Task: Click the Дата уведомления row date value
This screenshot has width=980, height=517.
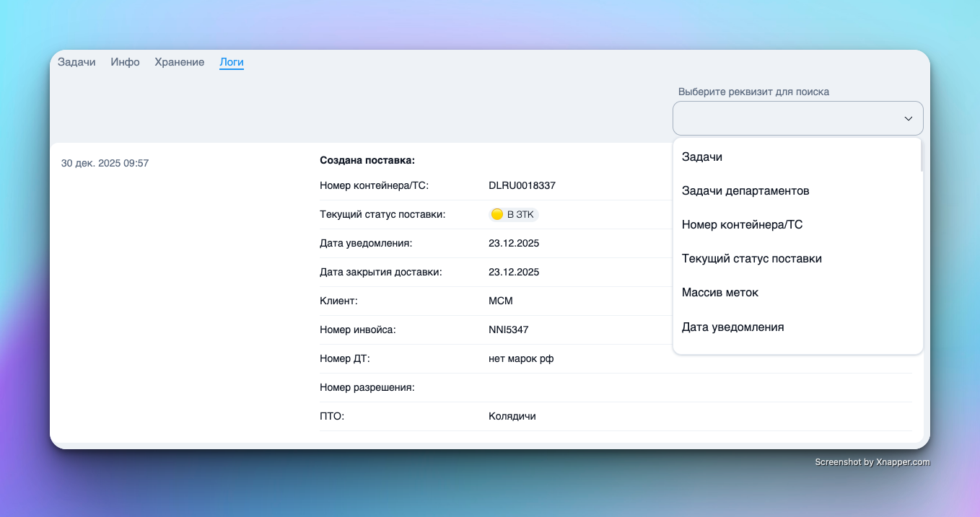Action: click(514, 243)
